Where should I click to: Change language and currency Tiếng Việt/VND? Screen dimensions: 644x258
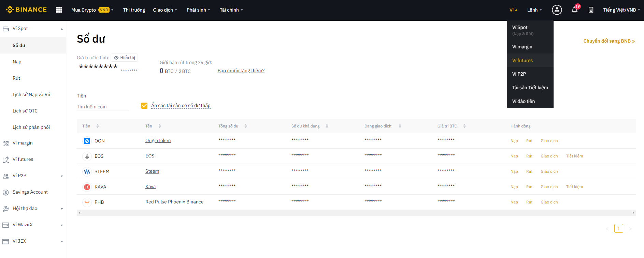pyautogui.click(x=621, y=10)
